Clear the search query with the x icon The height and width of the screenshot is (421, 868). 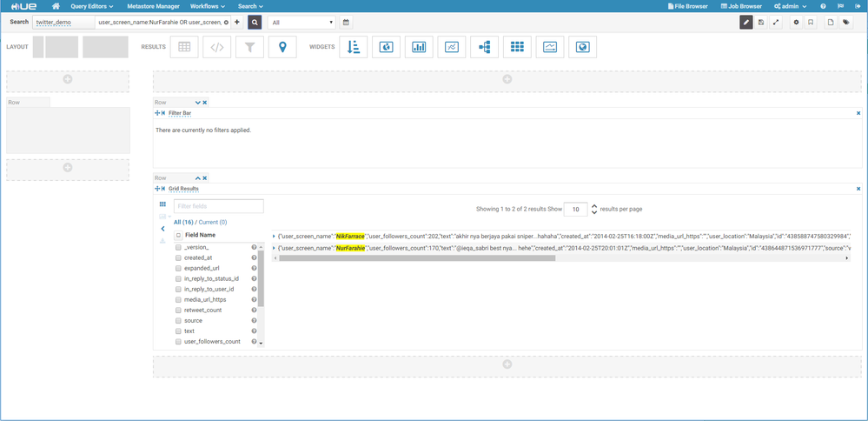pos(226,23)
